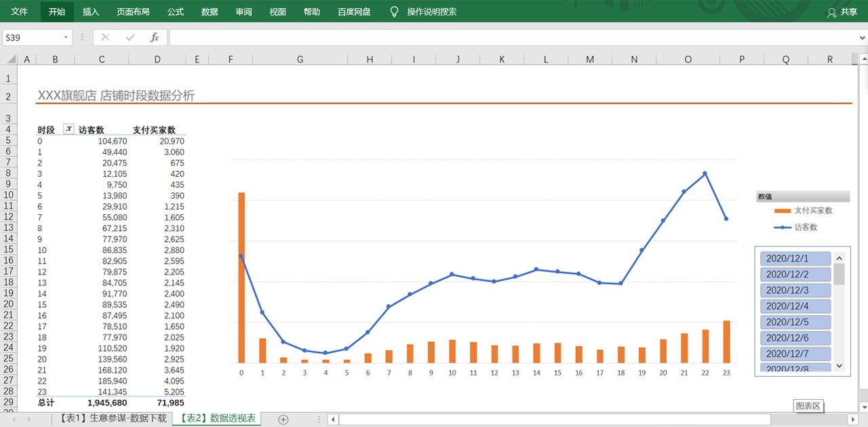This screenshot has height=427, width=868.
Task: Select the 【表2】数据透视表 sheet tab
Action: point(216,419)
